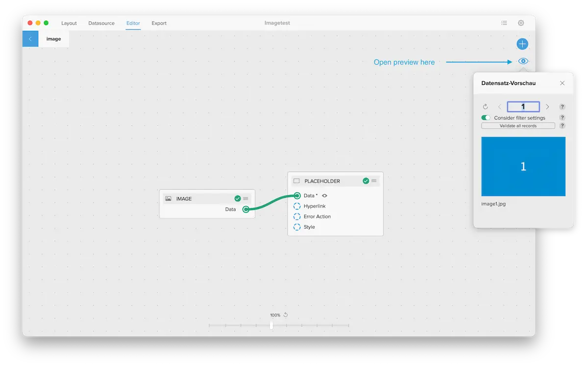Select the image breadcrumb tab
Image resolution: width=588 pixels, height=366 pixels.
pos(54,39)
